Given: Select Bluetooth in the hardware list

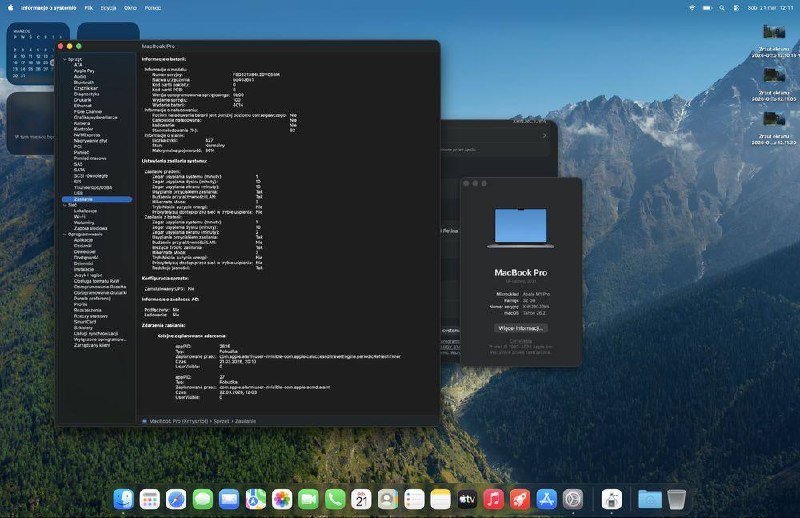Looking at the screenshot, I should pos(84,83).
